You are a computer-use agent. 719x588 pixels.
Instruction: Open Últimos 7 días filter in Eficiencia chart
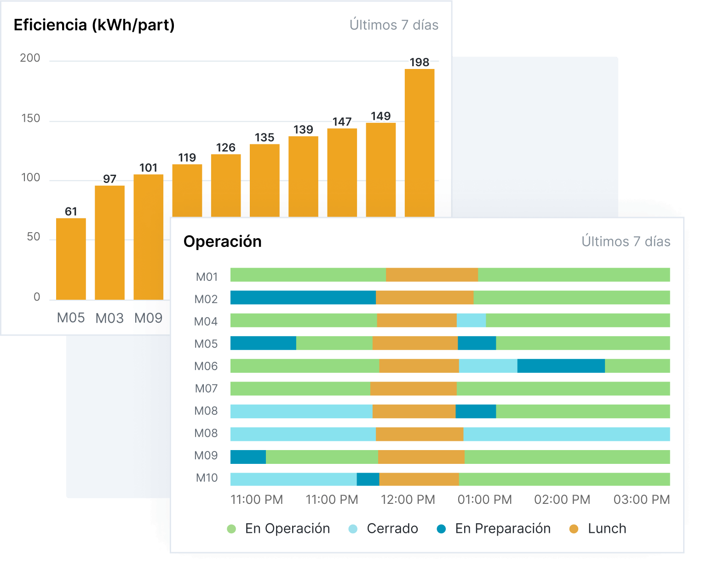point(394,25)
